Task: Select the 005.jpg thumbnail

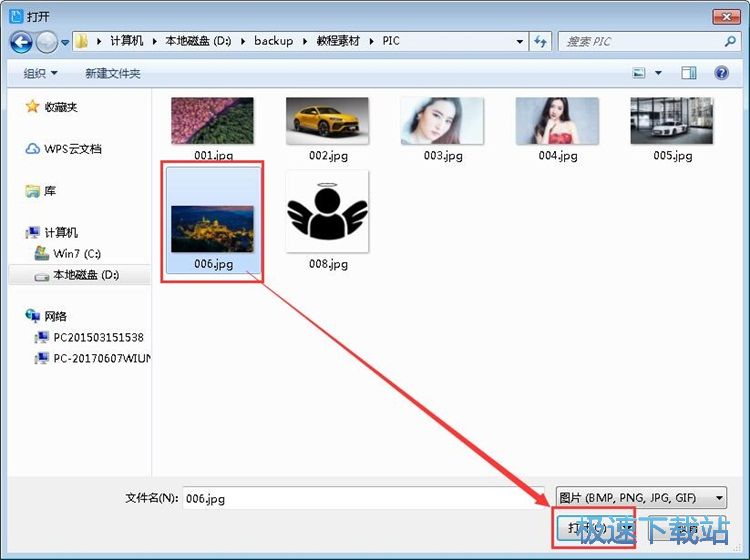Action: pos(672,121)
